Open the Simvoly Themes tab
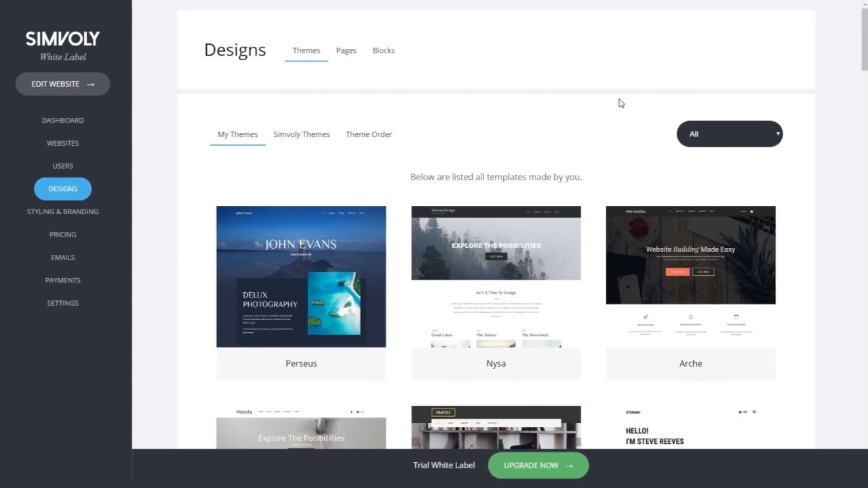868x488 pixels. tap(301, 134)
